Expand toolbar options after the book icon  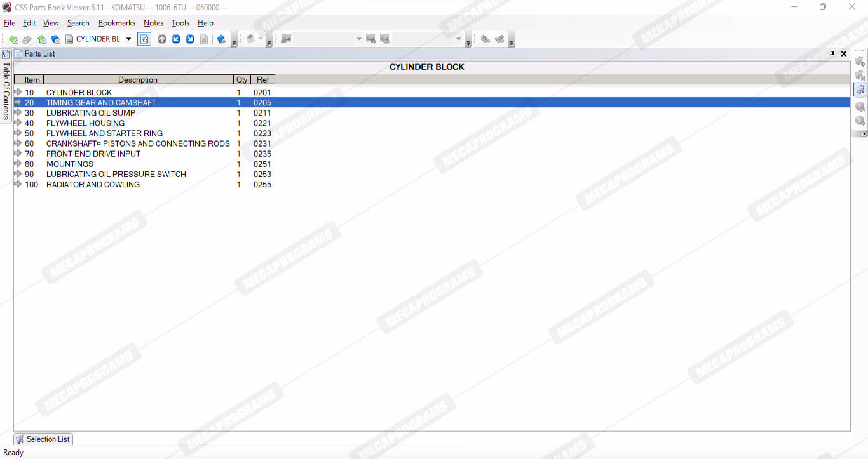[x=234, y=43]
